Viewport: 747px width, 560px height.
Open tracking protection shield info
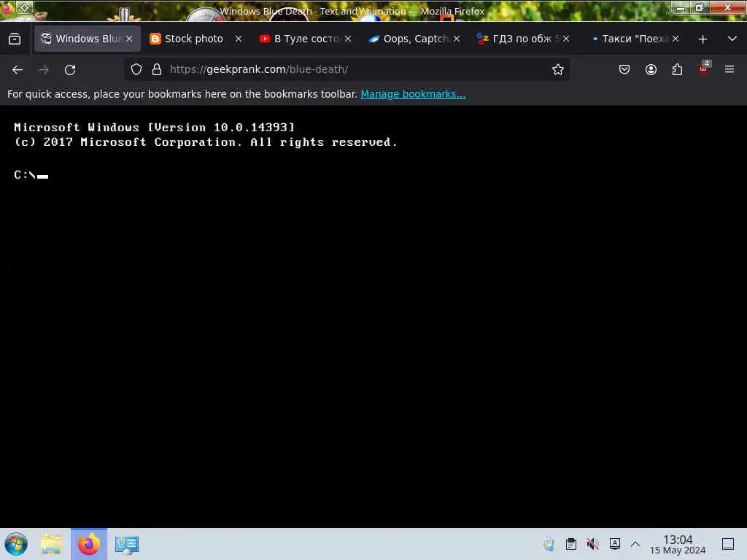tap(136, 69)
